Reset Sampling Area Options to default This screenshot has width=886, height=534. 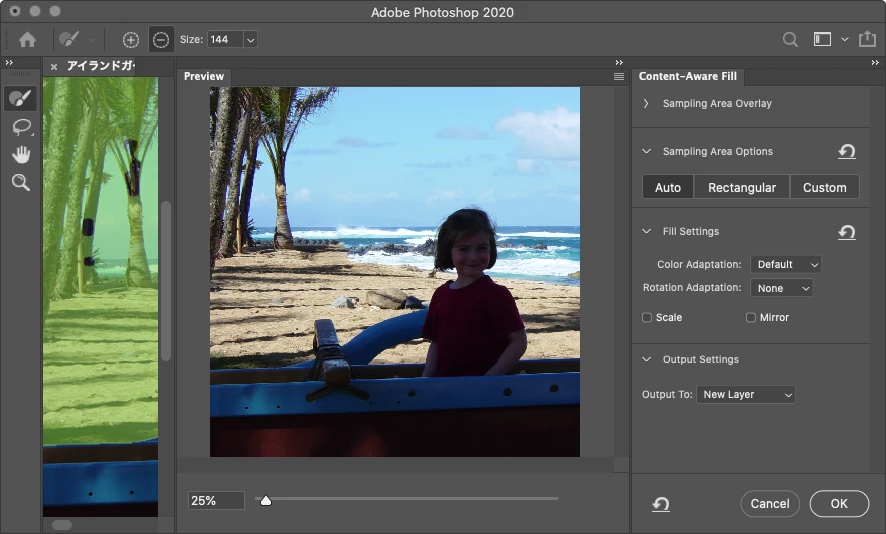coord(846,151)
